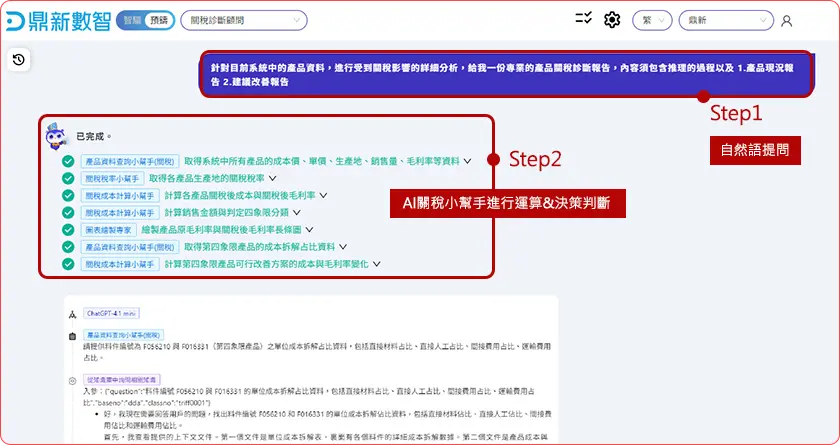This screenshot has width=840, height=445.
Task: Click the task checklist icon in header
Action: tap(584, 19)
